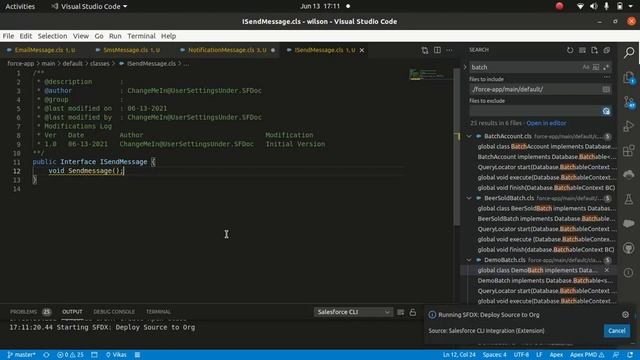The image size is (640, 360).
Task: Dismiss the DemoBatch global class search result
Action: (607, 270)
